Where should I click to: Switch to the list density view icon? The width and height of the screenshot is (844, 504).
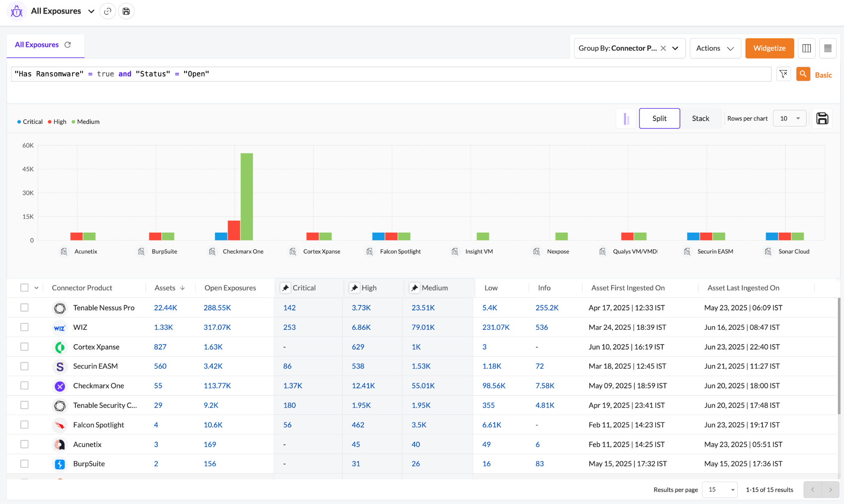pos(828,48)
